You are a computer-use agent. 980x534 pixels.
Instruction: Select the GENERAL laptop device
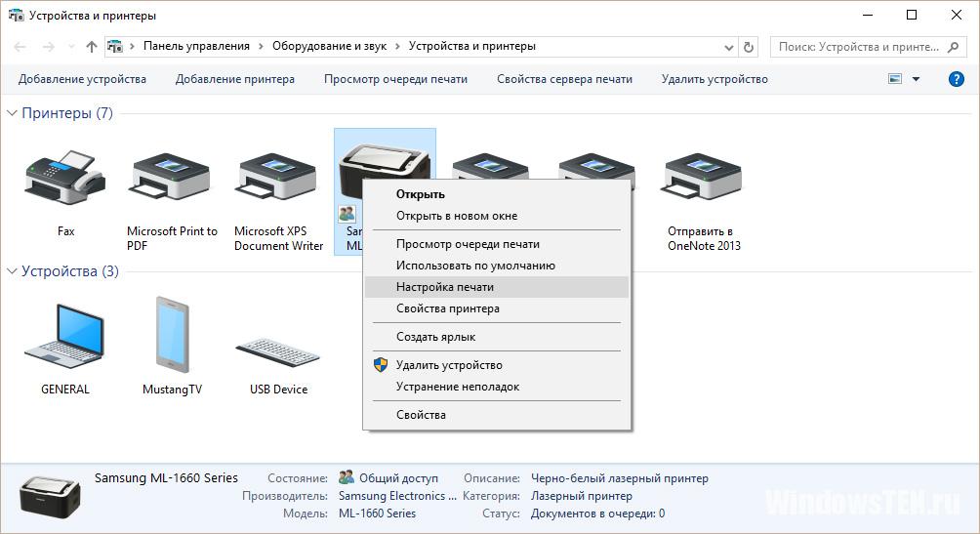coord(65,337)
